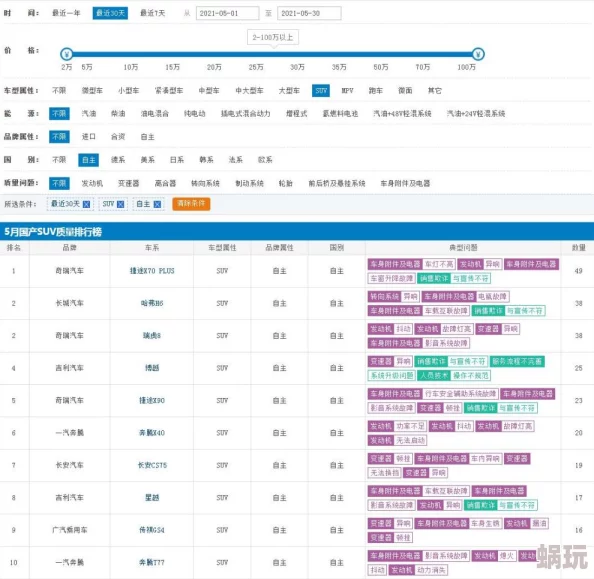
Task: Choose 插电式混合动力 energy type
Action: point(245,114)
